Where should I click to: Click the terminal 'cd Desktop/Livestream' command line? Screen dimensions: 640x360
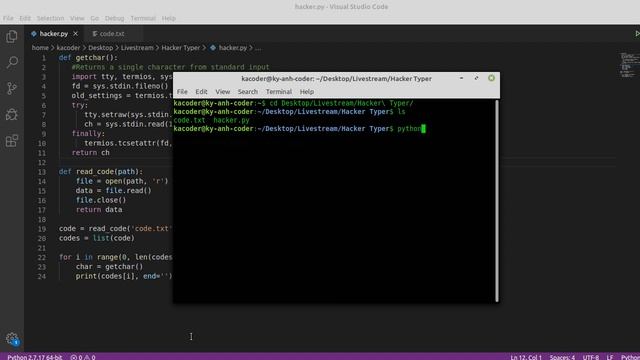(x=293, y=103)
